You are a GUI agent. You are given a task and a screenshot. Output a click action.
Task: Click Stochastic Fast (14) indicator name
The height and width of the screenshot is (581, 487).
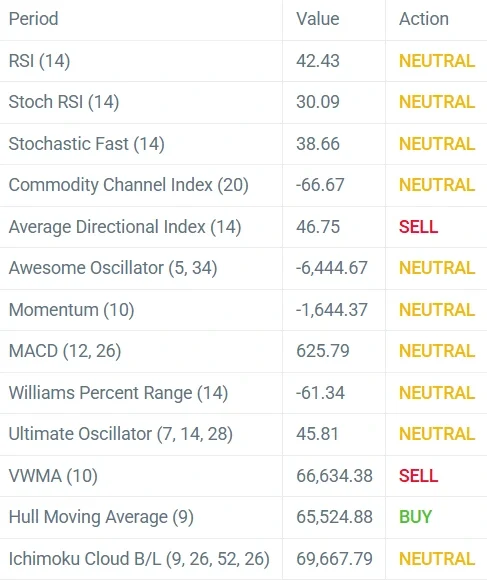[86, 144]
